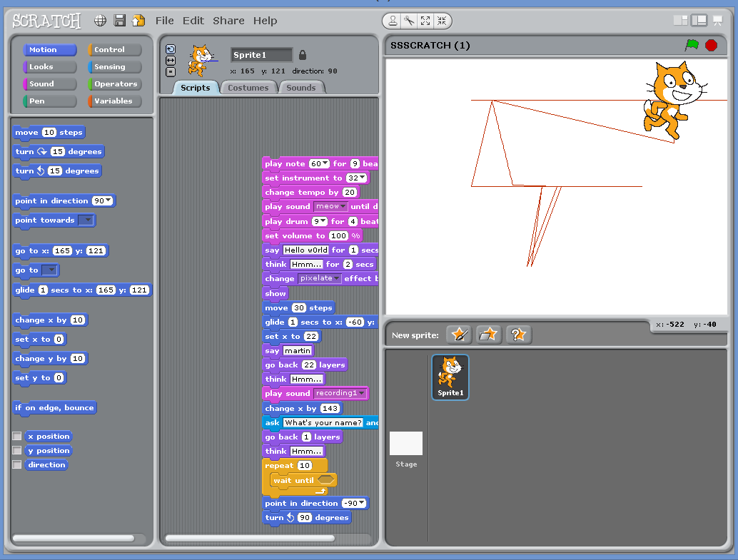The width and height of the screenshot is (738, 560).
Task: Click the move 10 steps block
Action: (49, 132)
